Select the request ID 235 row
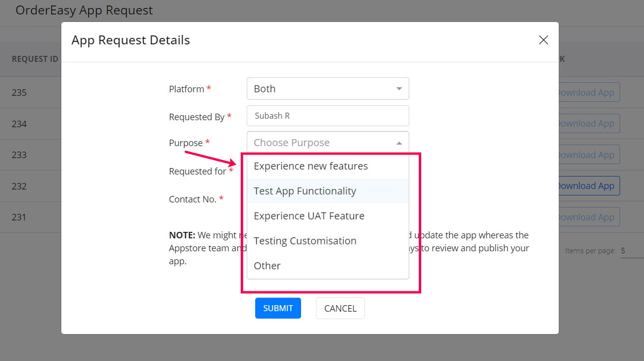The height and width of the screenshot is (361, 644). [x=19, y=93]
